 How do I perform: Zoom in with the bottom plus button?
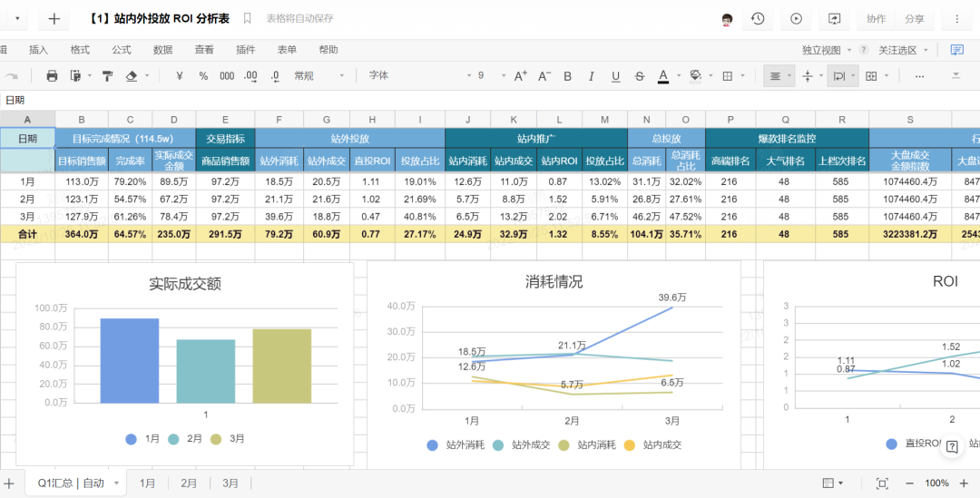pos(963,483)
